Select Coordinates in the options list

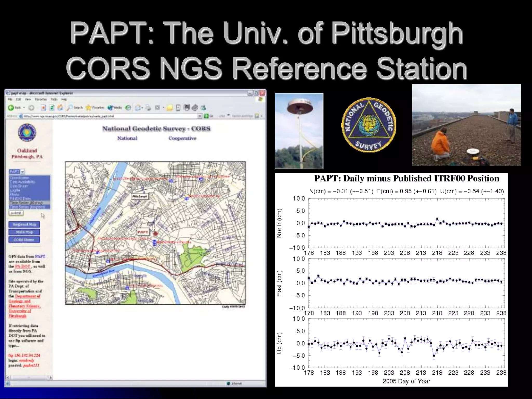click(30, 178)
